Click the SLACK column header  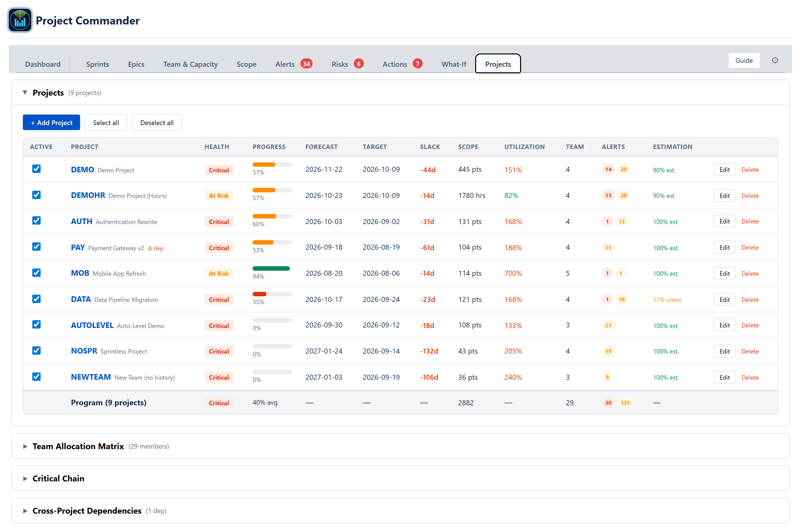tap(430, 146)
